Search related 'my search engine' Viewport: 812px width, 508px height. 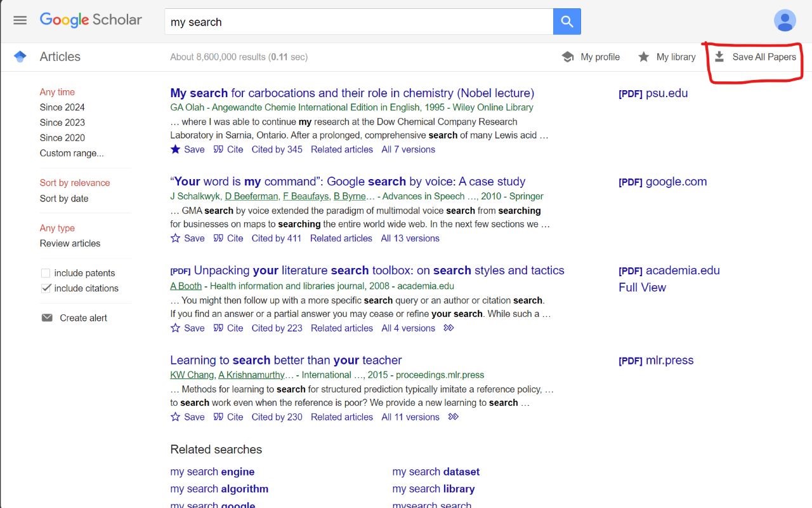click(213, 472)
